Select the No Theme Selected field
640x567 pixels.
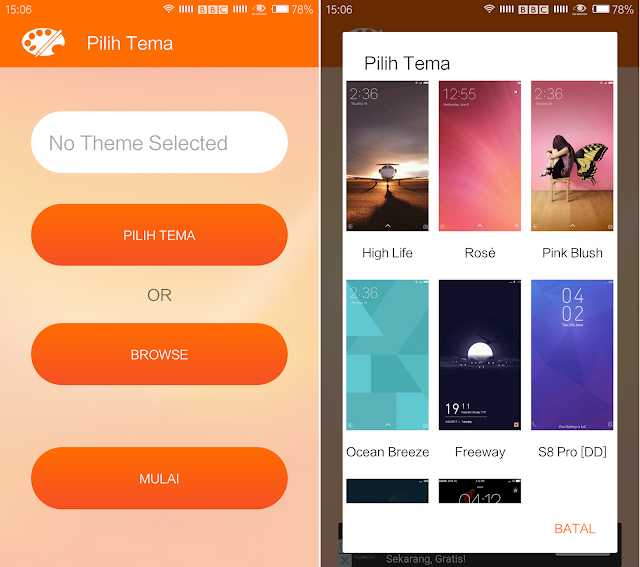159,142
